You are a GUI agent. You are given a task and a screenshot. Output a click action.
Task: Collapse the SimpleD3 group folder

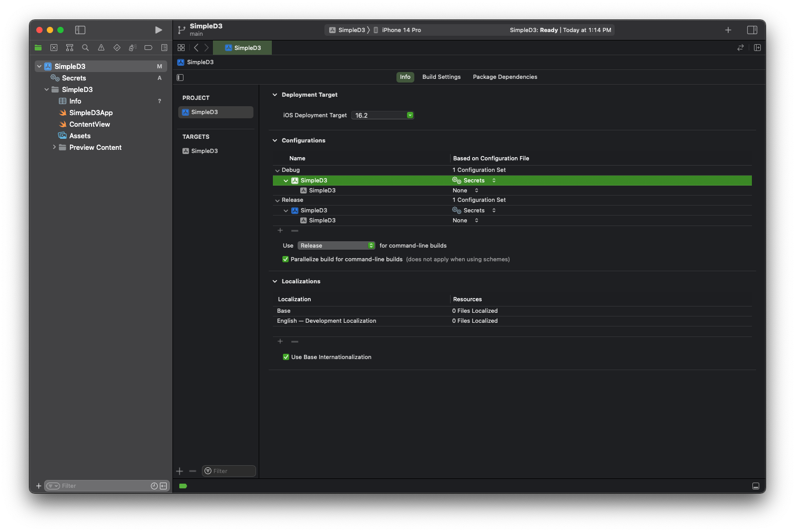pos(46,89)
